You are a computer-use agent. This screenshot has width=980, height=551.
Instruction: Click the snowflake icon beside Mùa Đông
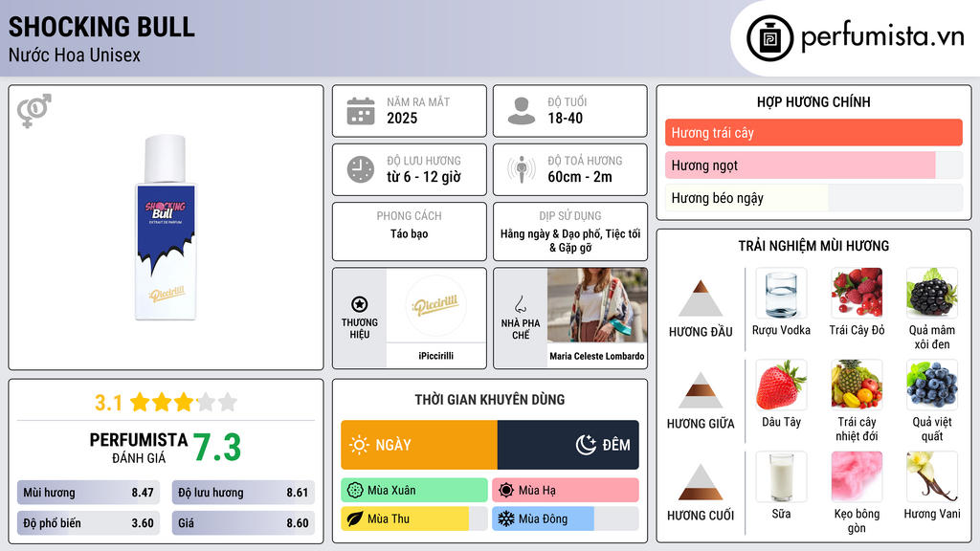[x=506, y=519]
